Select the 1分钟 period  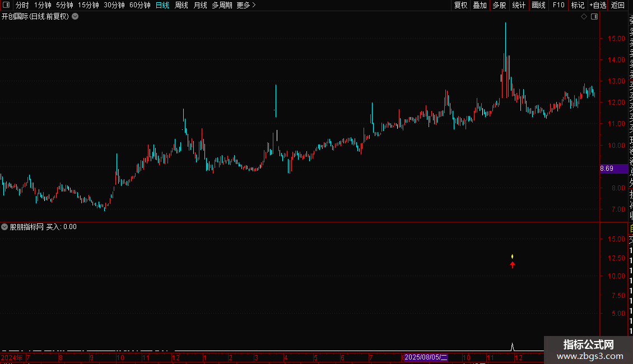point(43,5)
